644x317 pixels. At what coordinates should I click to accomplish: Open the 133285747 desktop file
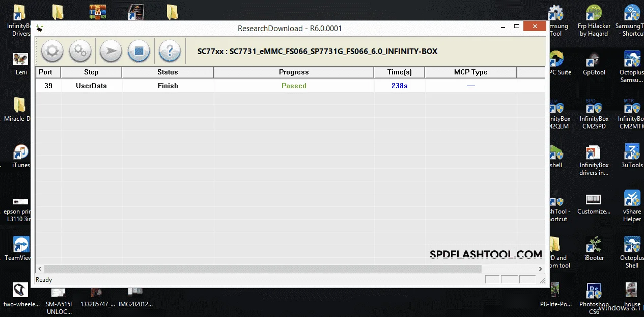pos(97,297)
